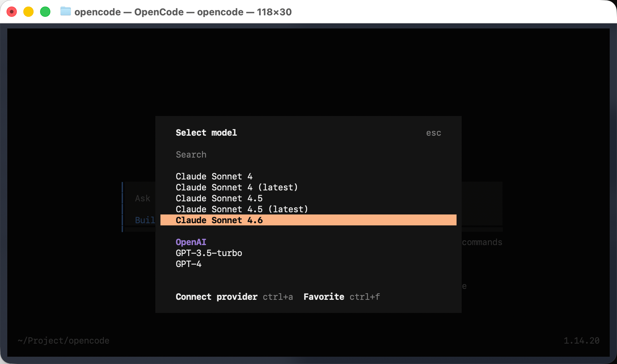Screen dimensions: 617x364
Task: Click the folder icon in title bar
Action: 66,11
